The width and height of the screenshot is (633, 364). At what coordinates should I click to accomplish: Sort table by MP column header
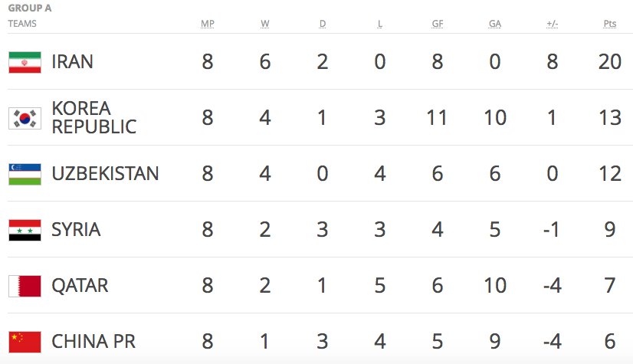(x=207, y=24)
